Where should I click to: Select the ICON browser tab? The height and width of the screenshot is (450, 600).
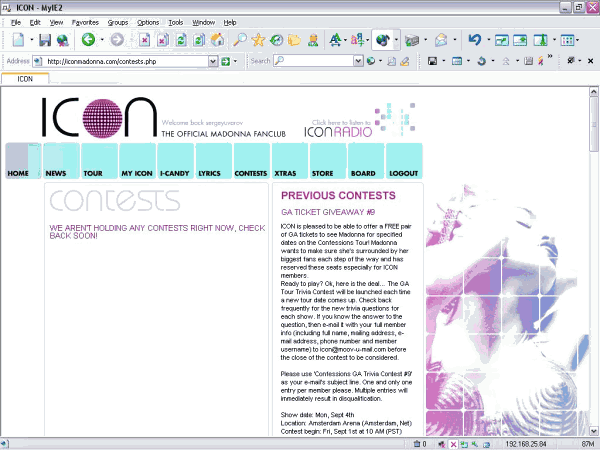(25, 78)
